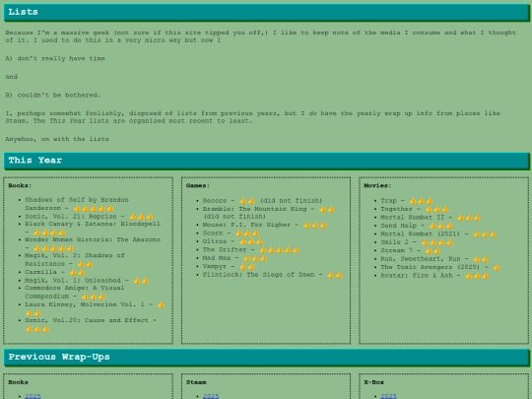Click the paragraph starting "I, perhaps somewhat foolishly"

[x=253, y=117]
